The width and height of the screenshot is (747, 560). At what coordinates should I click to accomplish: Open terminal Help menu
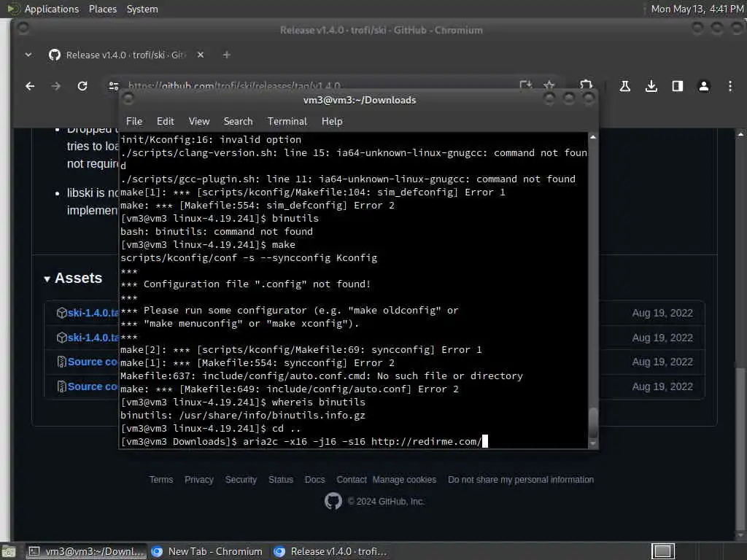click(x=332, y=122)
